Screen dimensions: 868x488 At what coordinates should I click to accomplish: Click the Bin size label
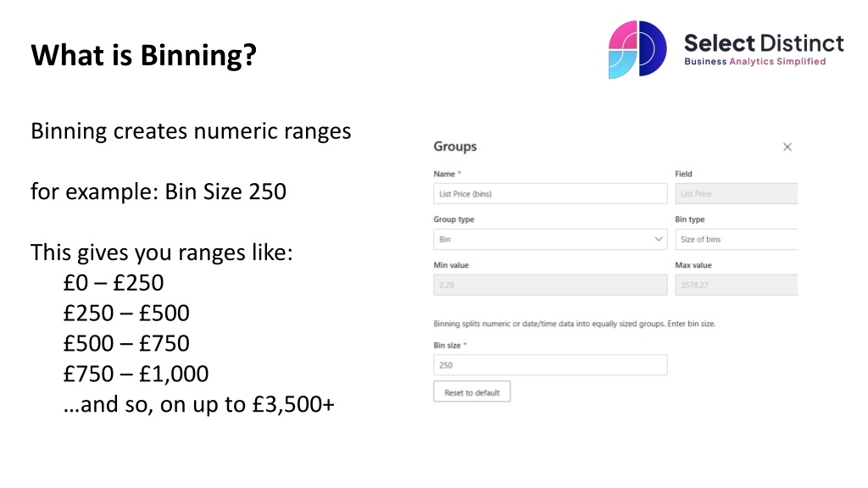448,346
